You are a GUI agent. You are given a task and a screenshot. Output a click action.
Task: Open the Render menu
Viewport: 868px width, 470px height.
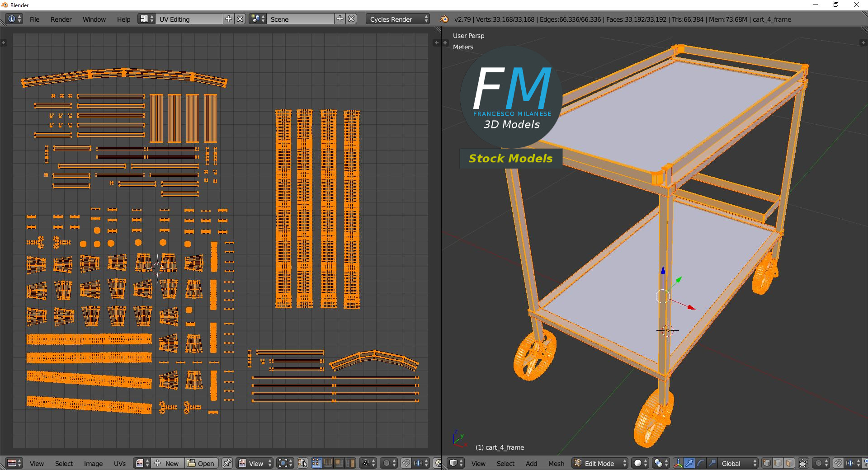tap(61, 19)
